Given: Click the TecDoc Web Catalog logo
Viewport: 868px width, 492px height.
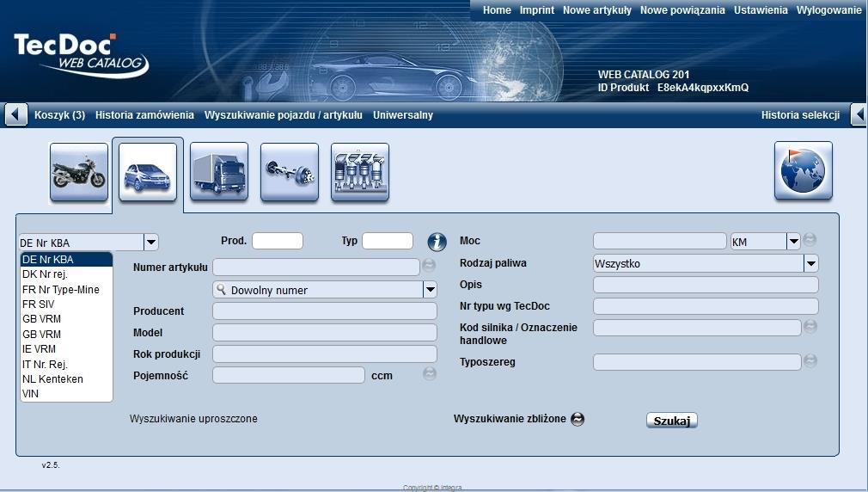Looking at the screenshot, I should (x=81, y=54).
